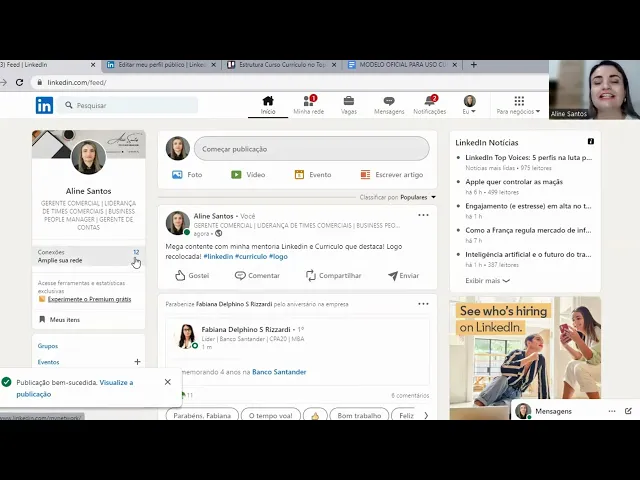The height and width of the screenshot is (480, 640).
Task: Create an Evento from post box
Action: 313,175
